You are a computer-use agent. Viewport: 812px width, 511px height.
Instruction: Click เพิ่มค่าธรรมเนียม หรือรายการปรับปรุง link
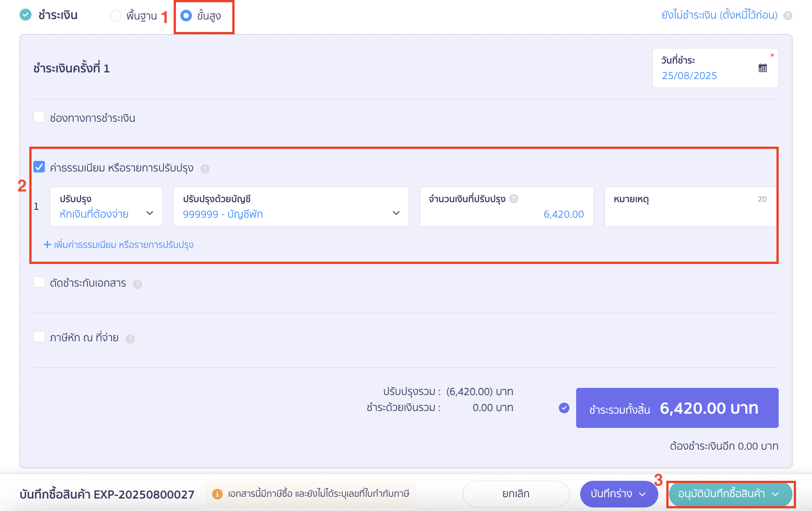[119, 245]
